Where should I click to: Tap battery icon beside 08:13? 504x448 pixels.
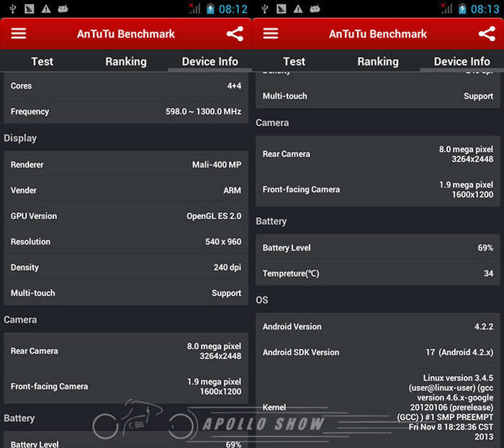point(462,9)
